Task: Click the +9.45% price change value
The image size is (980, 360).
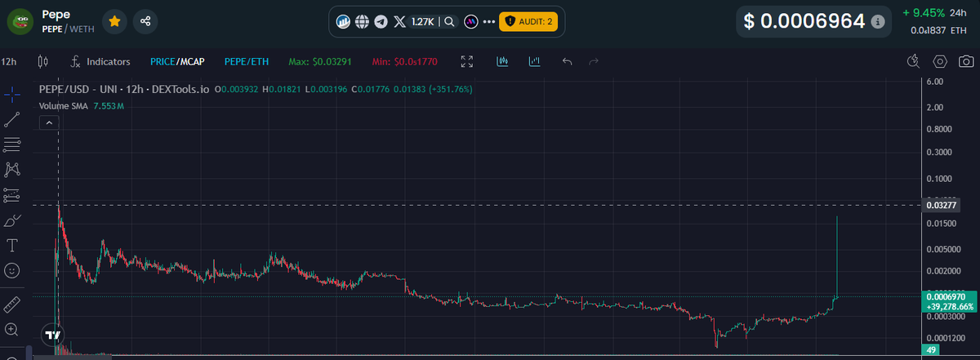Action: coord(924,12)
